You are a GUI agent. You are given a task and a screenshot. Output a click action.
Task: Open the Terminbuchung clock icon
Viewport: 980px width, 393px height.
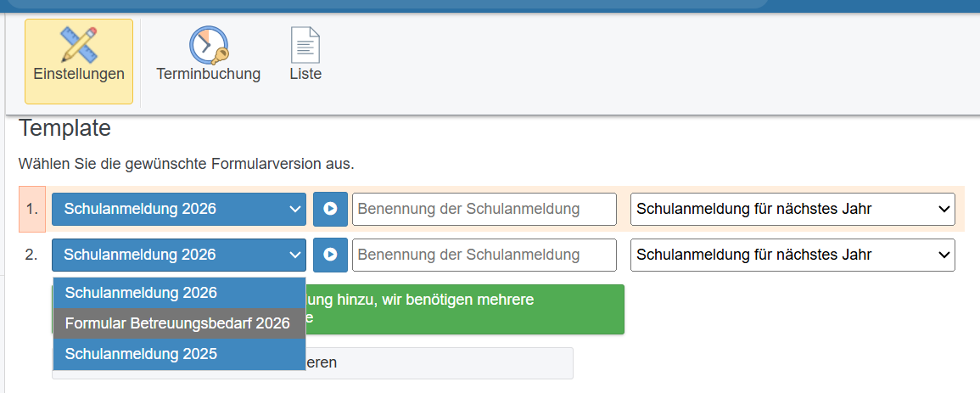tap(208, 45)
